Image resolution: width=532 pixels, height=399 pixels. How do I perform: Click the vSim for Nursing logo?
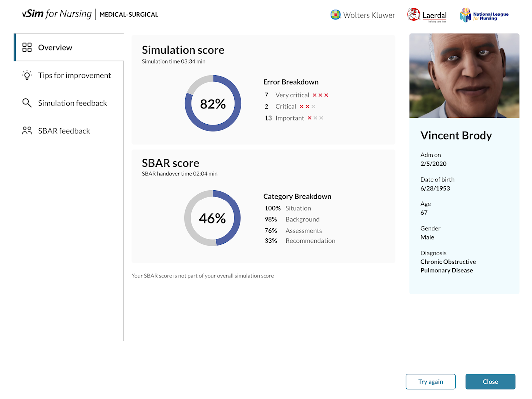coord(57,14)
